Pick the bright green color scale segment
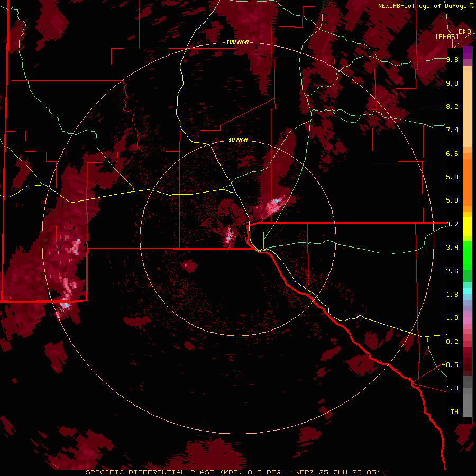This screenshot has height=476, width=476. coord(467,255)
